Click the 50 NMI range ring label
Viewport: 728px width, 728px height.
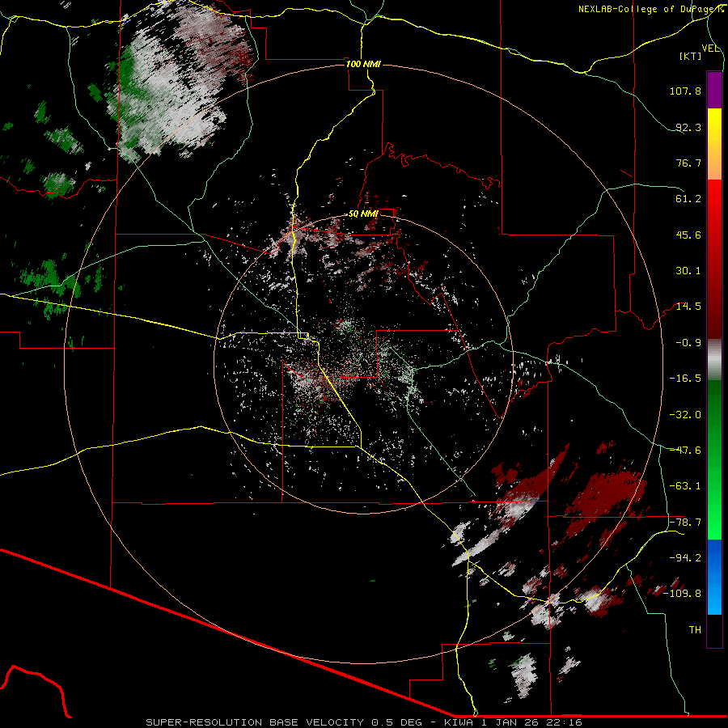pyautogui.click(x=363, y=214)
